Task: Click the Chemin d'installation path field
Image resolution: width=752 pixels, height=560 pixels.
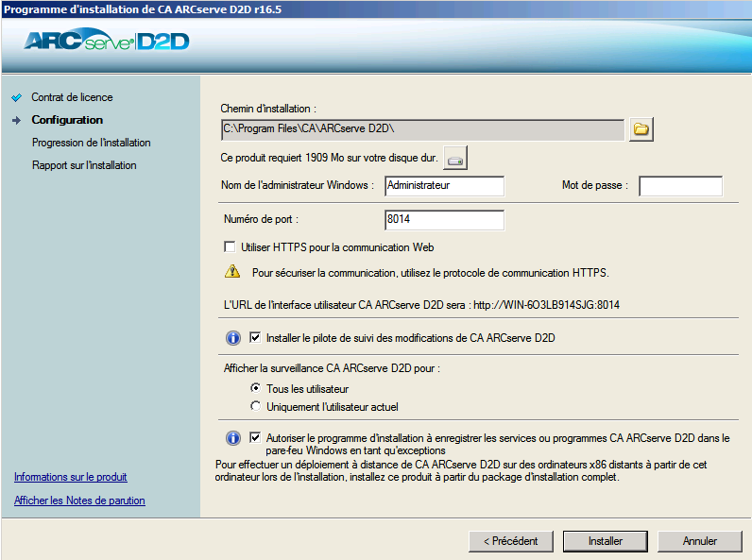Action: (x=422, y=129)
